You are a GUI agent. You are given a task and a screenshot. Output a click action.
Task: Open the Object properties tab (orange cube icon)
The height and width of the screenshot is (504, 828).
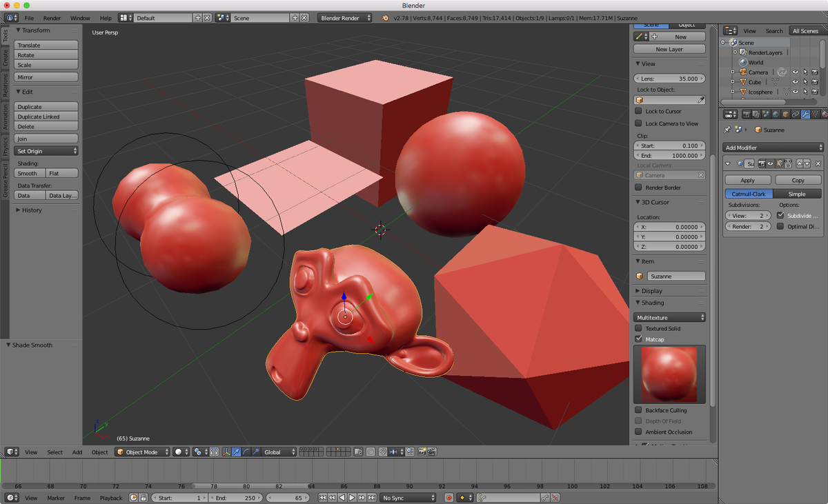coord(786,114)
